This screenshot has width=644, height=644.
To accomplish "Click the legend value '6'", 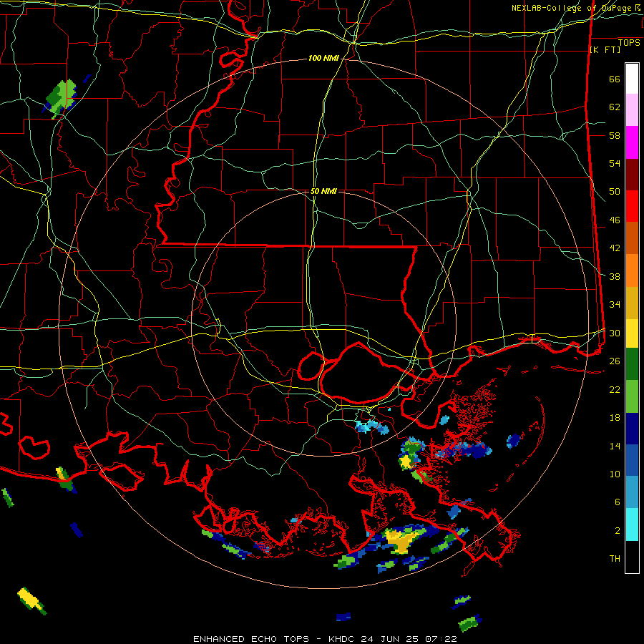I will [x=618, y=502].
